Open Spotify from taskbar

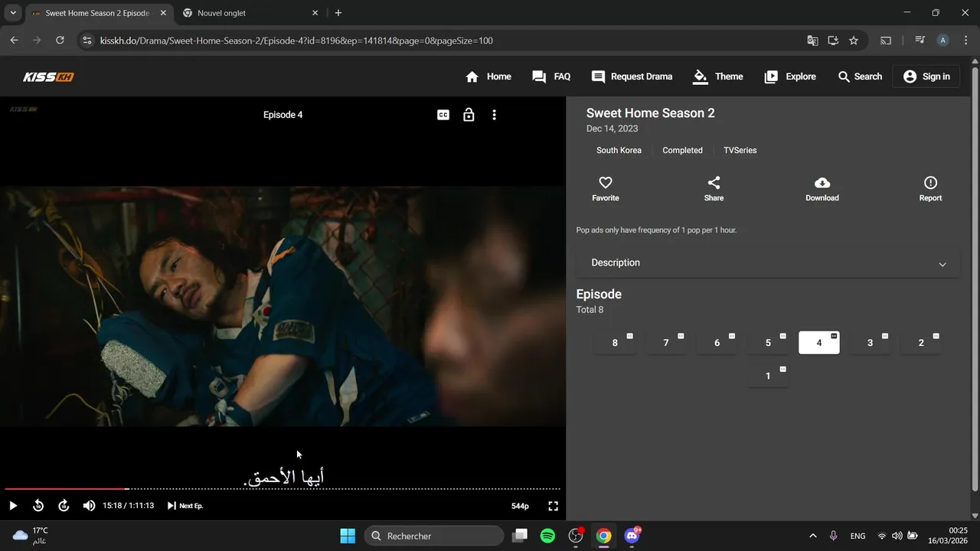[547, 536]
